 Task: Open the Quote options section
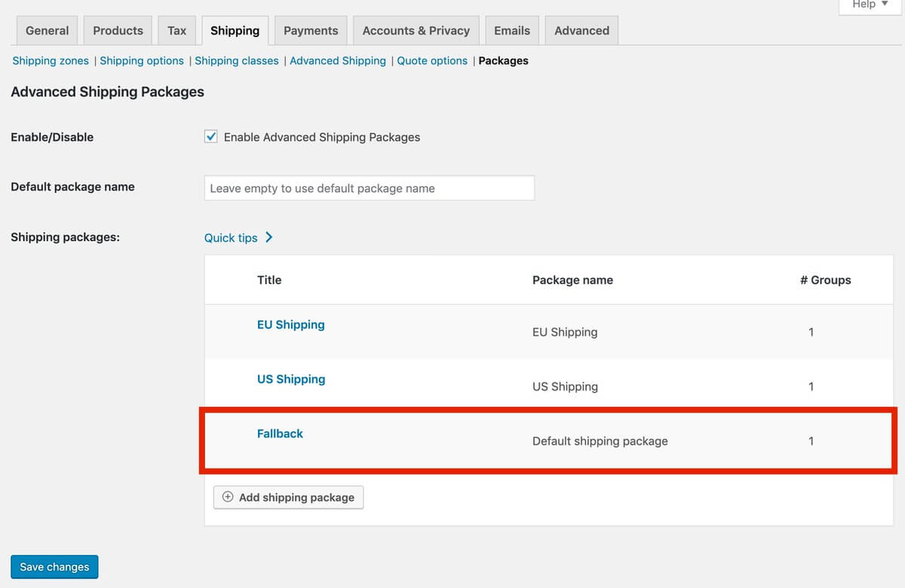point(431,60)
